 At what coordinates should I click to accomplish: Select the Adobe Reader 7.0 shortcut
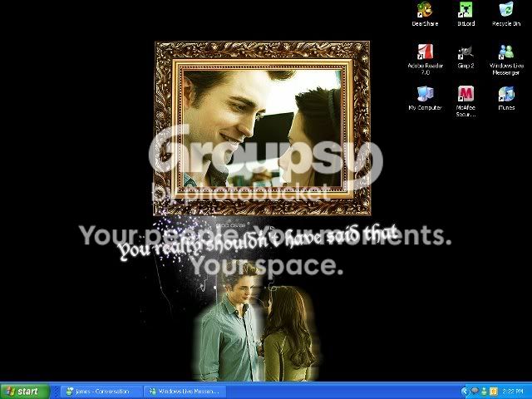coord(425,60)
